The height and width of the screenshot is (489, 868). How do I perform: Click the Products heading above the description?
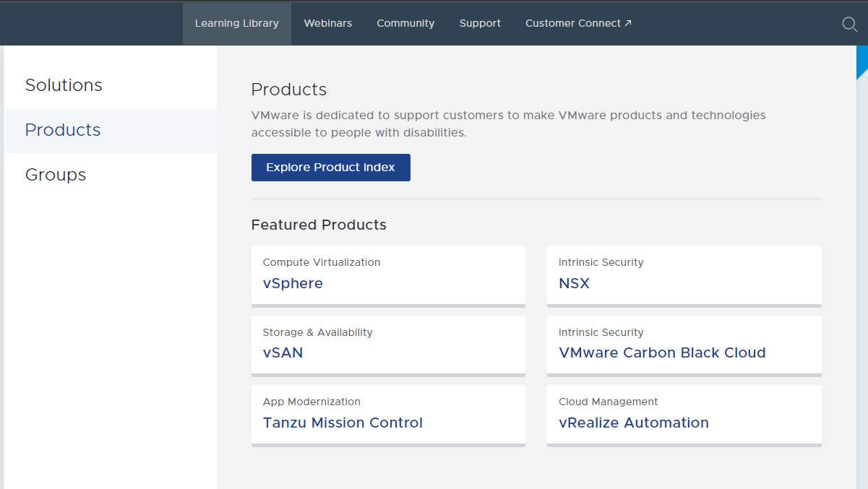[x=289, y=90]
